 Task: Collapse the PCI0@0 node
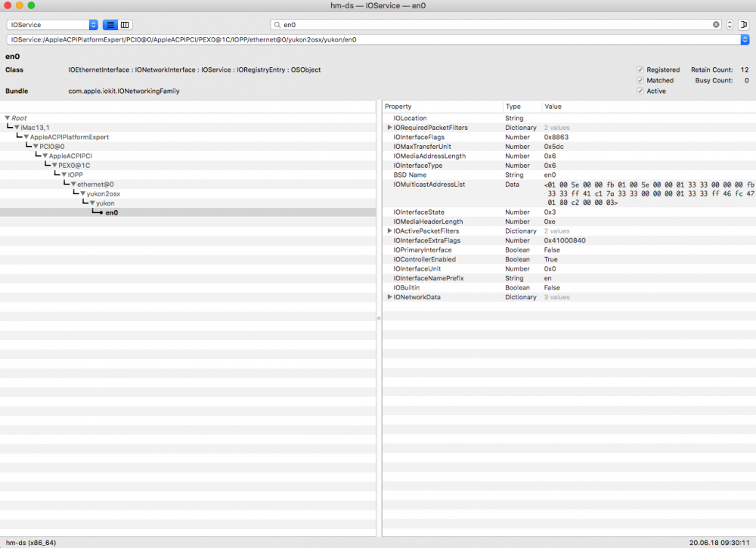pyautogui.click(x=36, y=146)
